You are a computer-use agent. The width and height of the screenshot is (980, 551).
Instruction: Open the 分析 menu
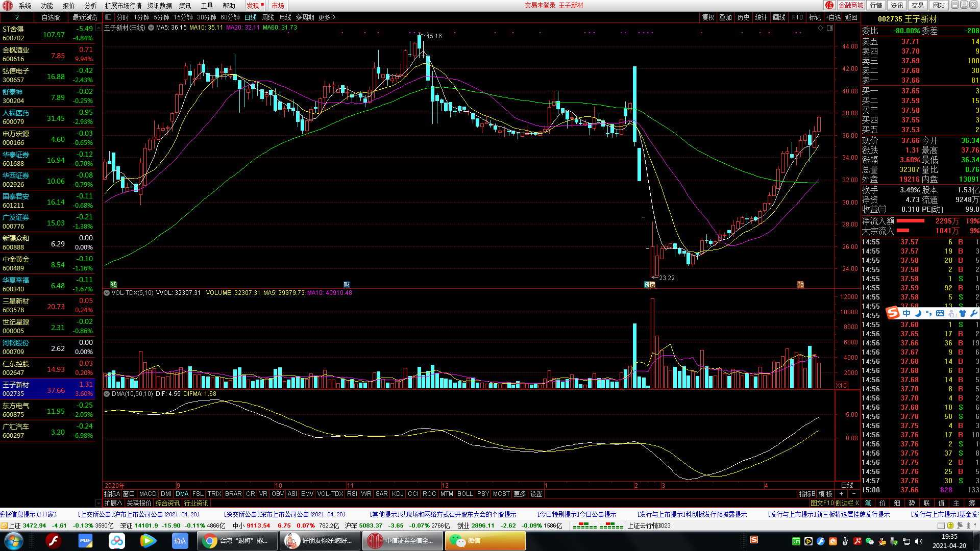point(90,6)
